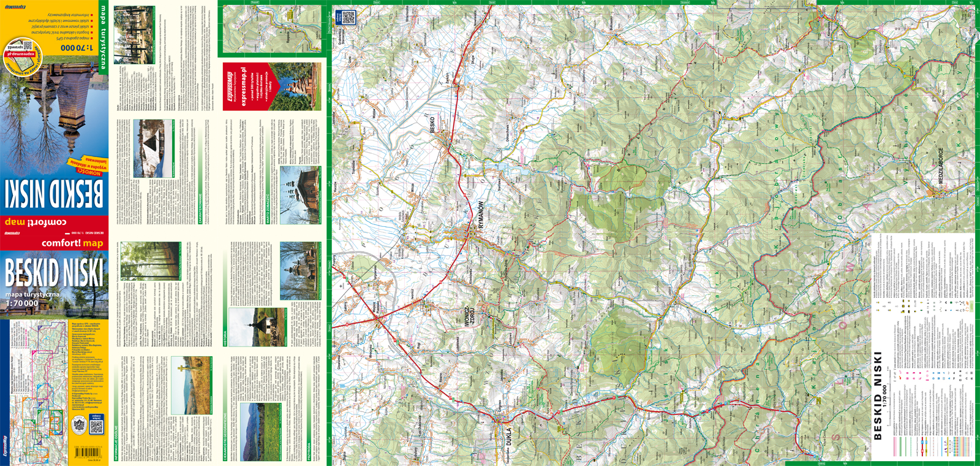Click the round emblem beside the QR code
The height and width of the screenshot is (466, 980).
(x=80, y=424)
